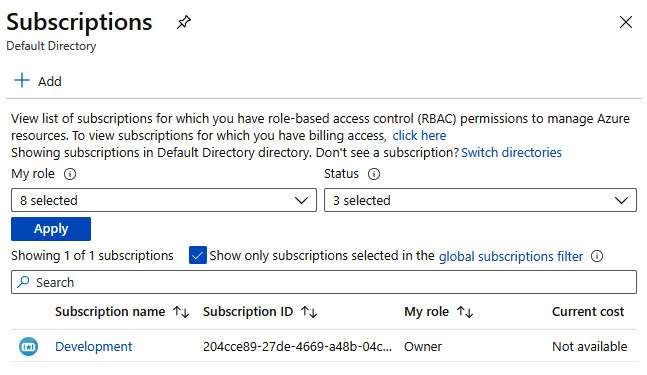The height and width of the screenshot is (375, 647).
Task: Click the Current cost column header
Action: click(588, 311)
